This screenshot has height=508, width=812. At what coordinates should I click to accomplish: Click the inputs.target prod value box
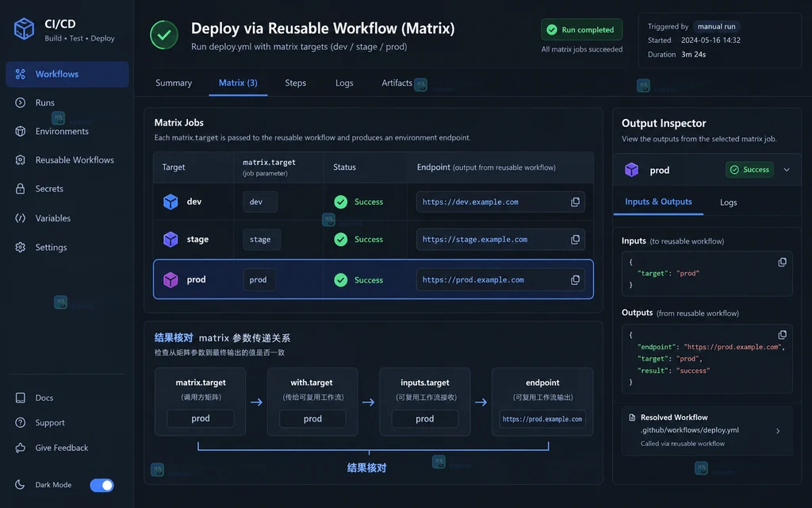[425, 418]
